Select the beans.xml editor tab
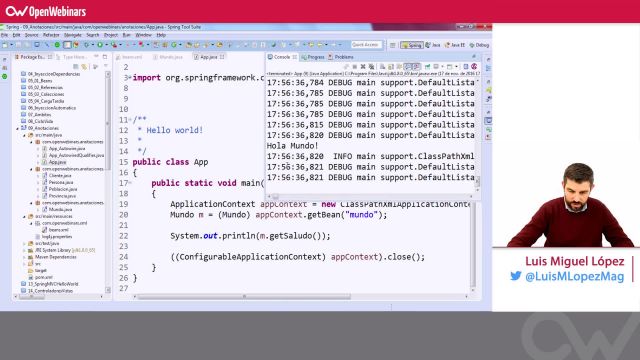Screen dimensions: 640x360 [x=129, y=57]
